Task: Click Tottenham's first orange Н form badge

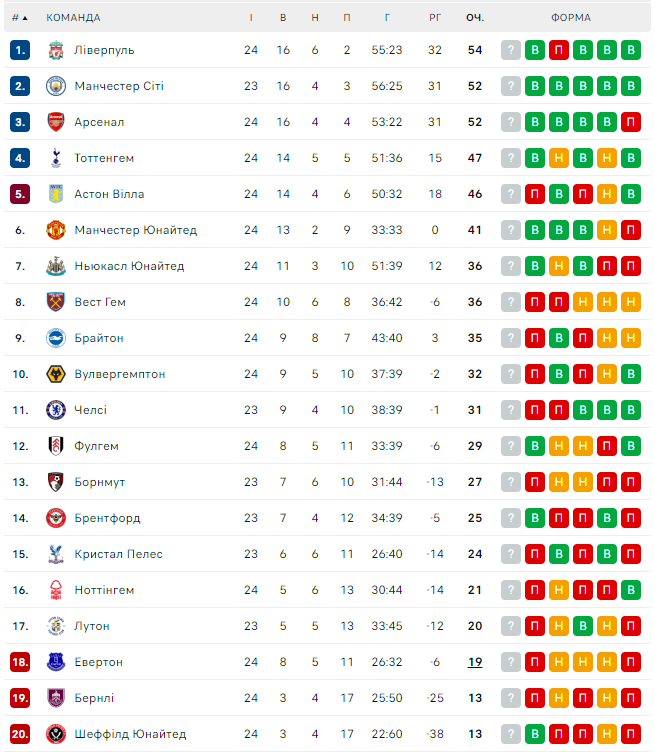Action: [x=559, y=158]
